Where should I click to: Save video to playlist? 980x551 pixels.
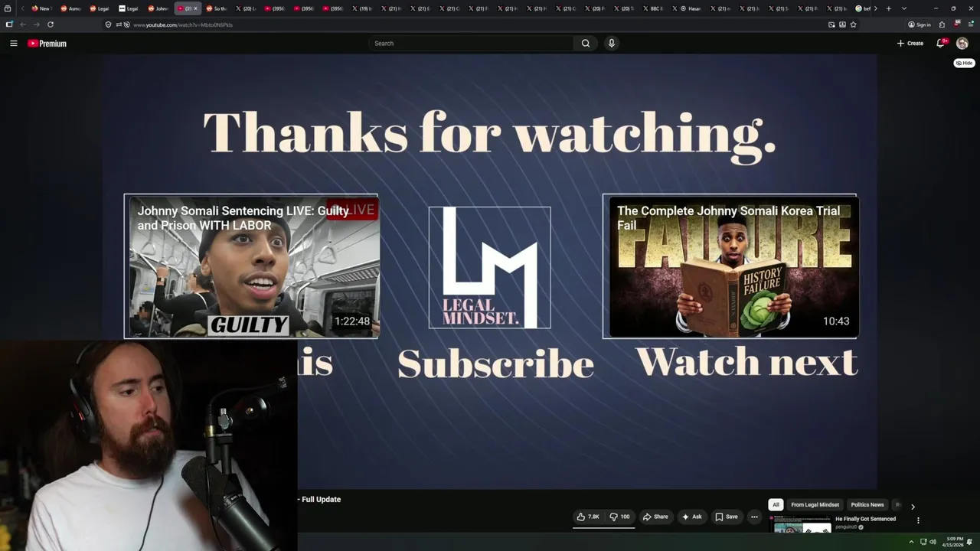pyautogui.click(x=727, y=517)
